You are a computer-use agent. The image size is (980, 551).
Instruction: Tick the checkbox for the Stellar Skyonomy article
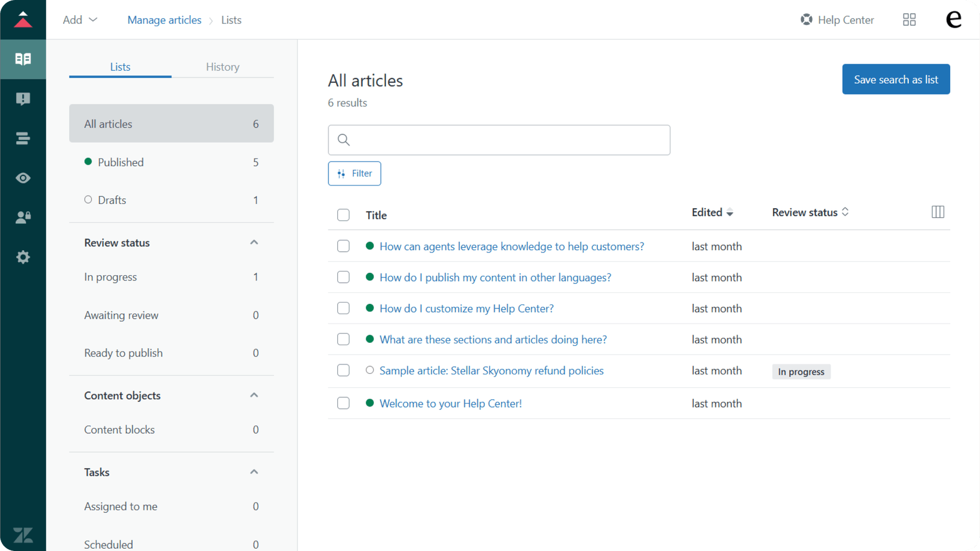(x=343, y=370)
